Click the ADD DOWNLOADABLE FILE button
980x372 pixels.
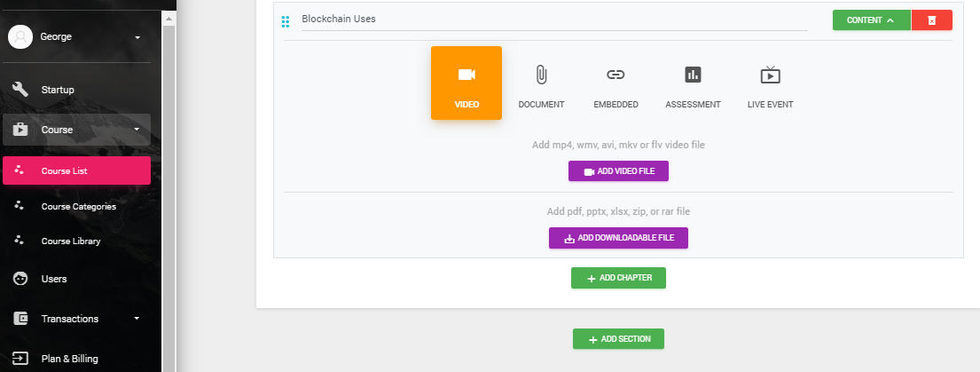[x=618, y=238]
